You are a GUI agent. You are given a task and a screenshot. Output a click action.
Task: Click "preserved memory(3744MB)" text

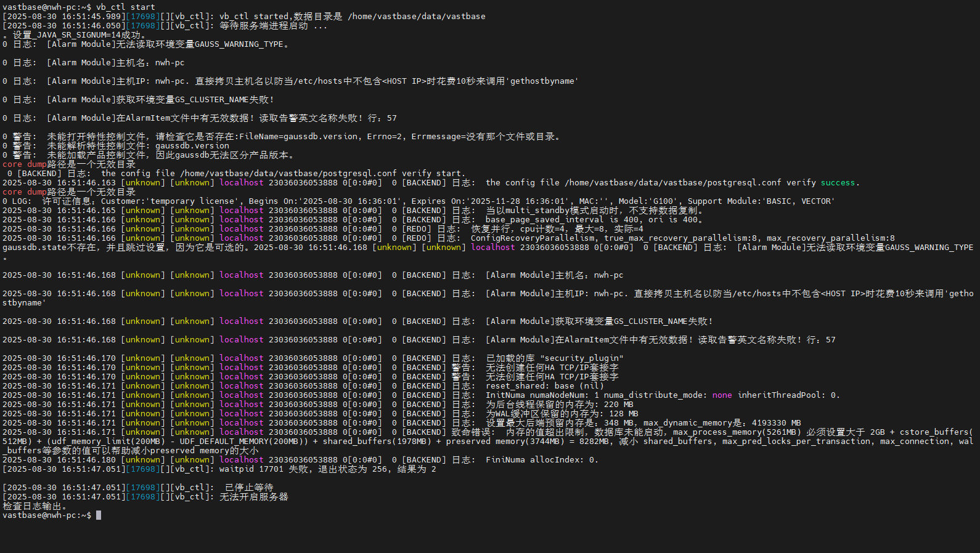coord(505,442)
